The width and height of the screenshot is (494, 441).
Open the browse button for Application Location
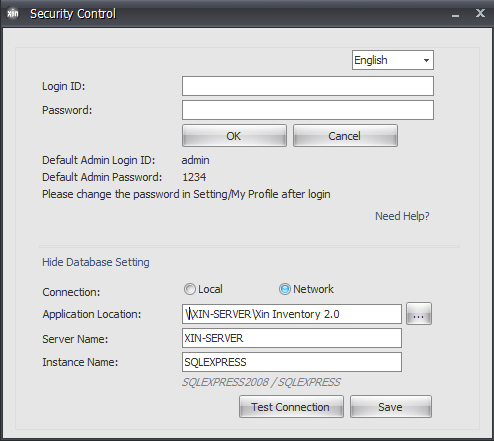tap(419, 314)
